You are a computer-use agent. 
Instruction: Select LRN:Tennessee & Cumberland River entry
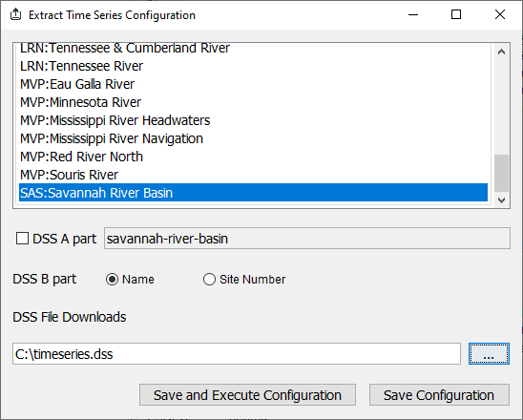pos(254,49)
